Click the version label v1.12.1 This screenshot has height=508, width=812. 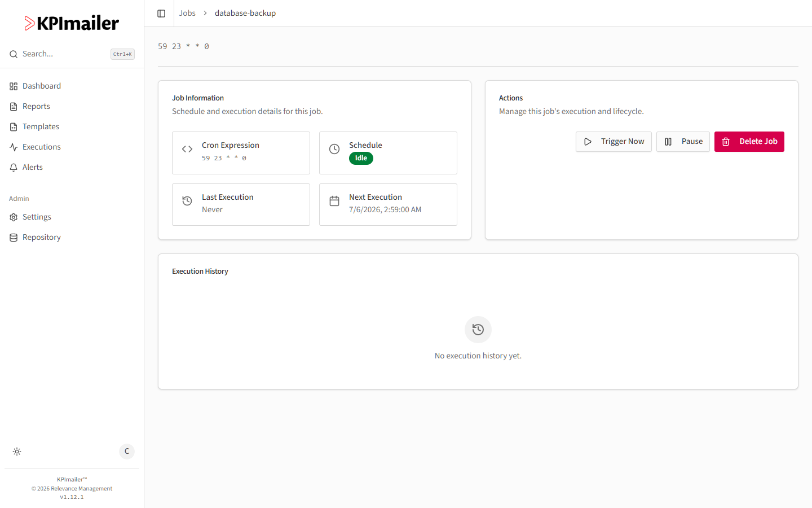pos(72,497)
